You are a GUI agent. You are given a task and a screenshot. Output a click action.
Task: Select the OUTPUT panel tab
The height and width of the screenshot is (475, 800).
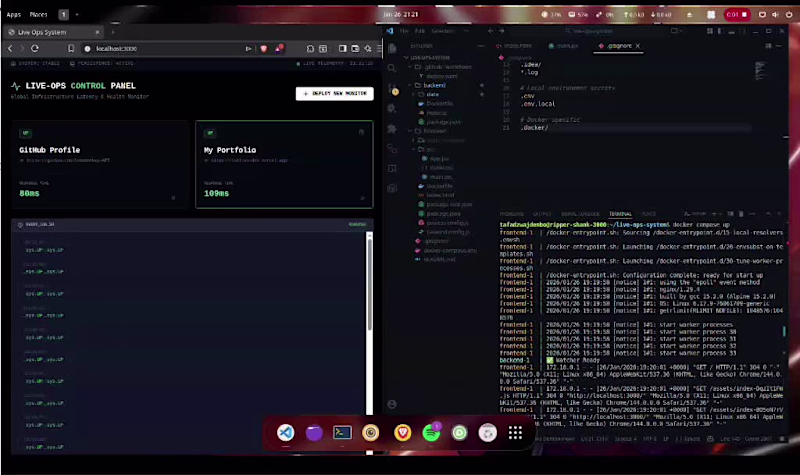[542, 214]
